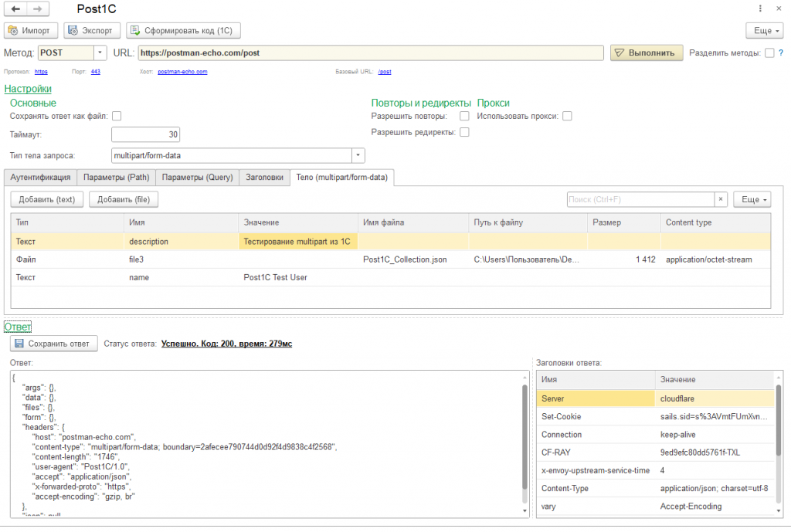
Task: Enable Использовать прокси checkbox
Action: [567, 116]
